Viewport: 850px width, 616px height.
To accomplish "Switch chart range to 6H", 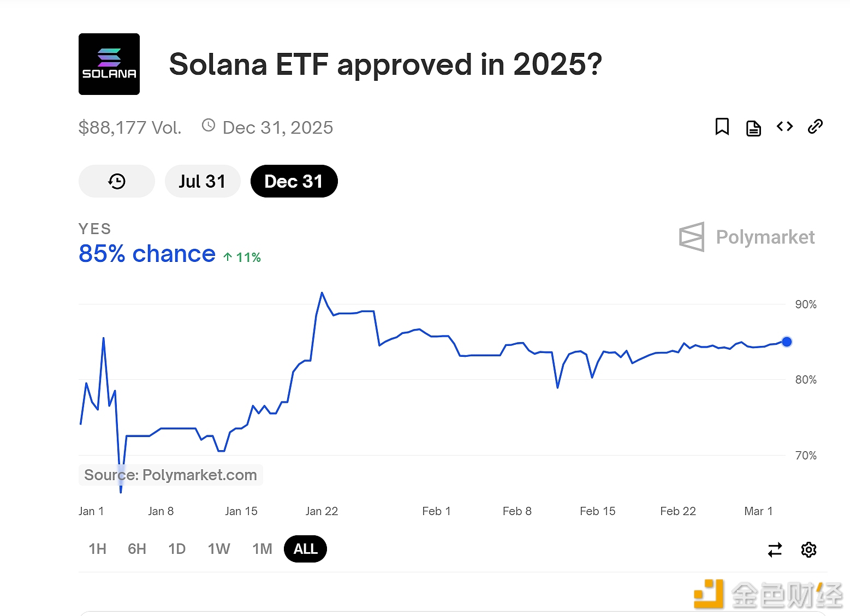I will coord(137,549).
